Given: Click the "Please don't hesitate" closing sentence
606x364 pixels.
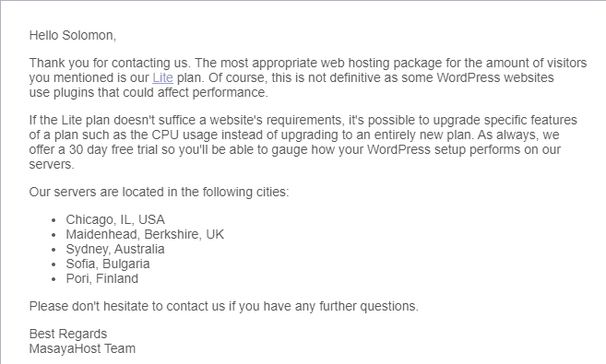Looking at the screenshot, I should pos(224,306).
